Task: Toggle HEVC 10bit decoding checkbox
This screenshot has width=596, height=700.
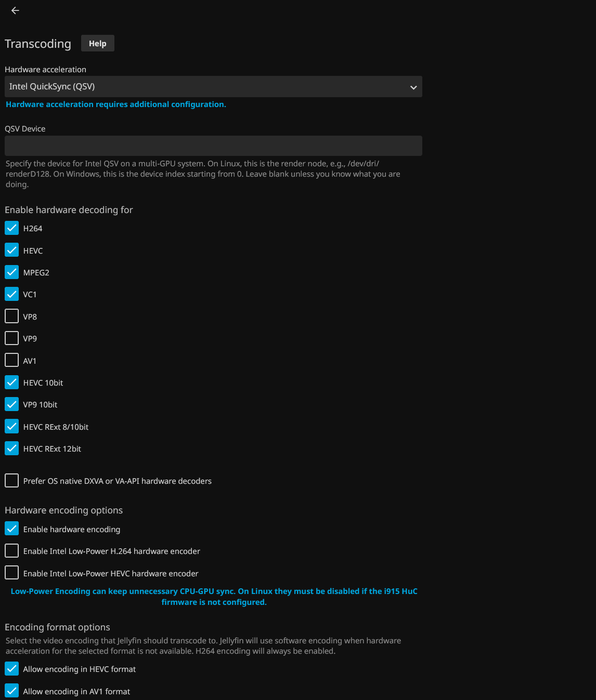Action: tap(11, 382)
